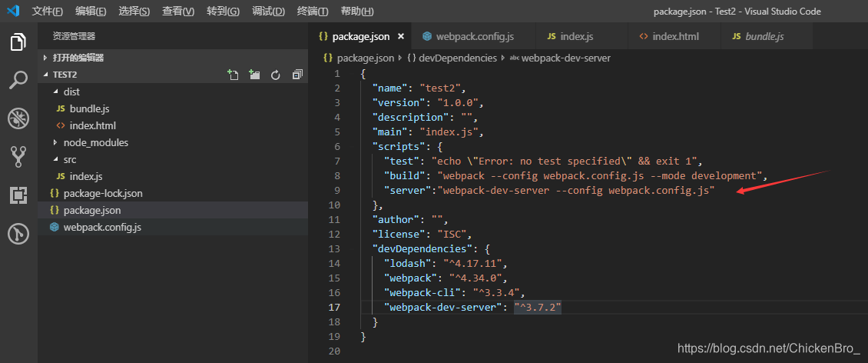
Task: Open the Extensions view
Action: coord(18,195)
